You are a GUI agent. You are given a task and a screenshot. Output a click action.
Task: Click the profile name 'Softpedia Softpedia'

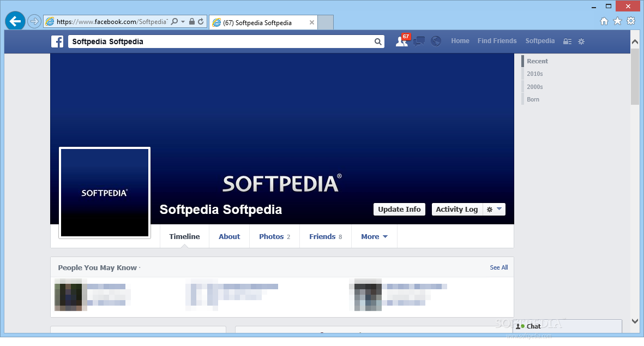click(220, 210)
